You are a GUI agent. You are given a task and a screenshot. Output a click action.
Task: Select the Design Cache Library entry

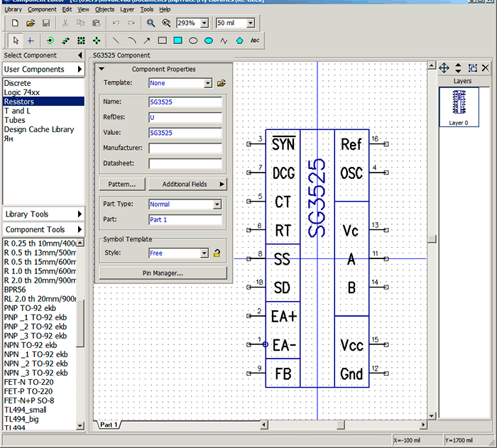click(39, 129)
